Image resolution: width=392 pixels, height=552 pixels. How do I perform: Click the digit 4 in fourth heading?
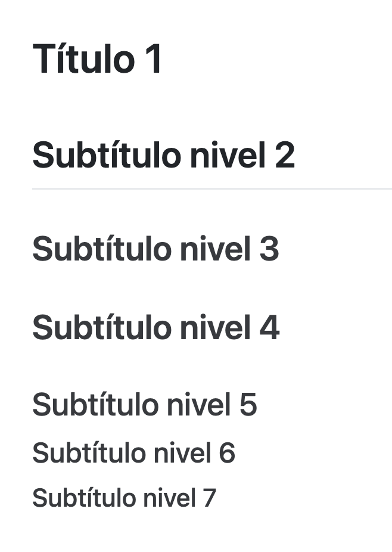[x=269, y=328]
